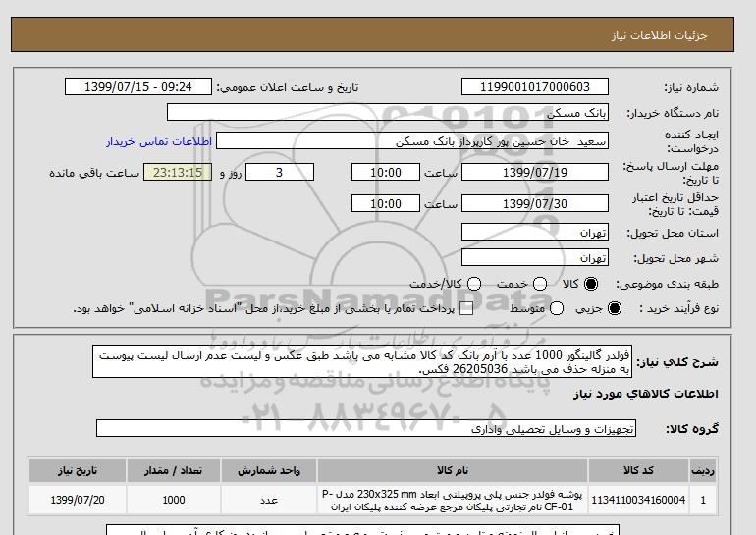Click the goods group field تجهیزات و وسایل تحصیلی

click(x=366, y=428)
